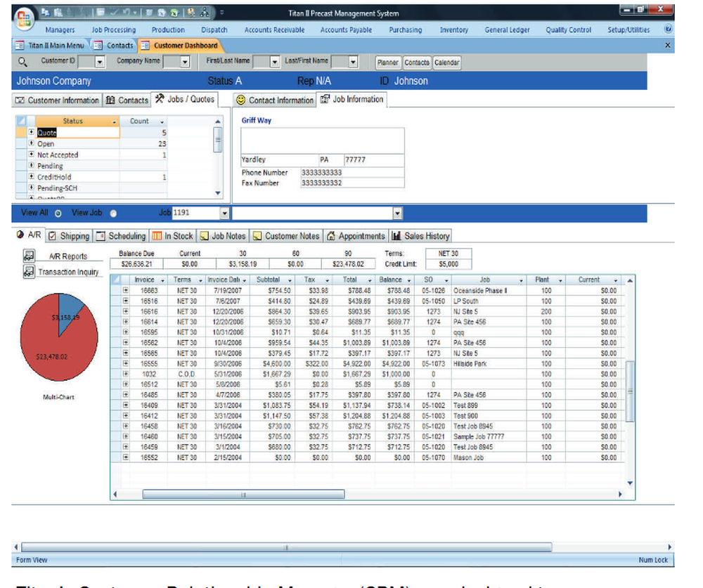Click the checkbox icon on Shipping tab
The height and width of the screenshot is (588, 703).
[x=53, y=236]
